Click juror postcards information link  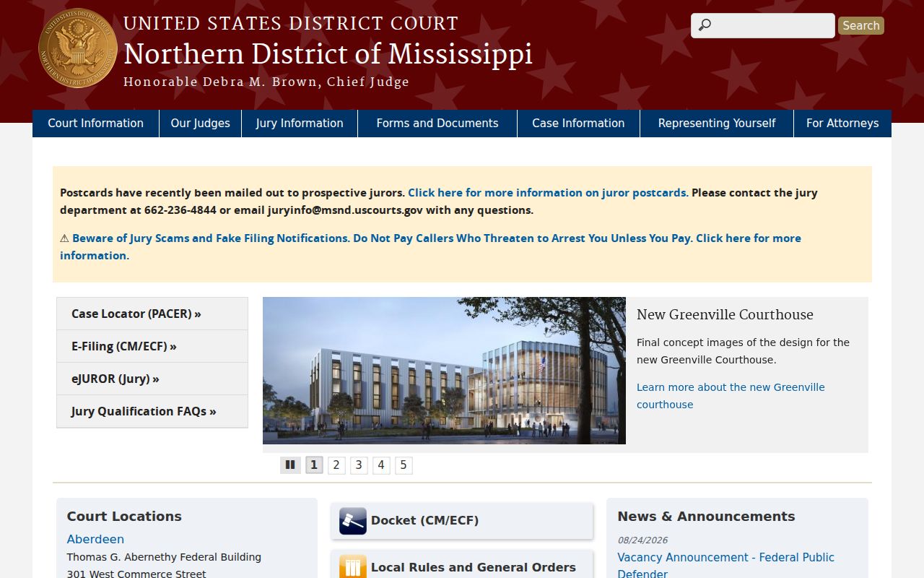tap(548, 193)
